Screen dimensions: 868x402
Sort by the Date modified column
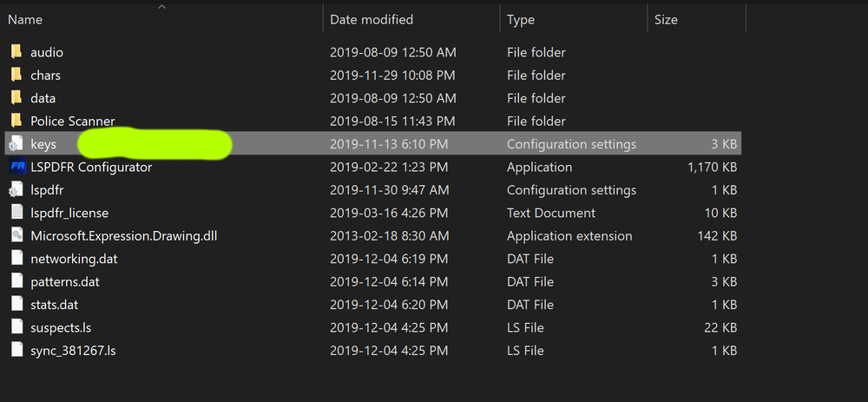(372, 19)
